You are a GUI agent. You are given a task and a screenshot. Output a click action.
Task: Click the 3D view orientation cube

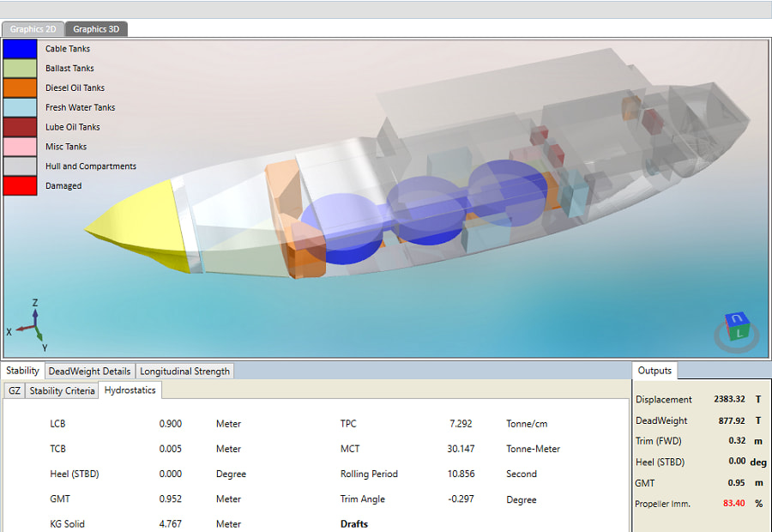[737, 330]
